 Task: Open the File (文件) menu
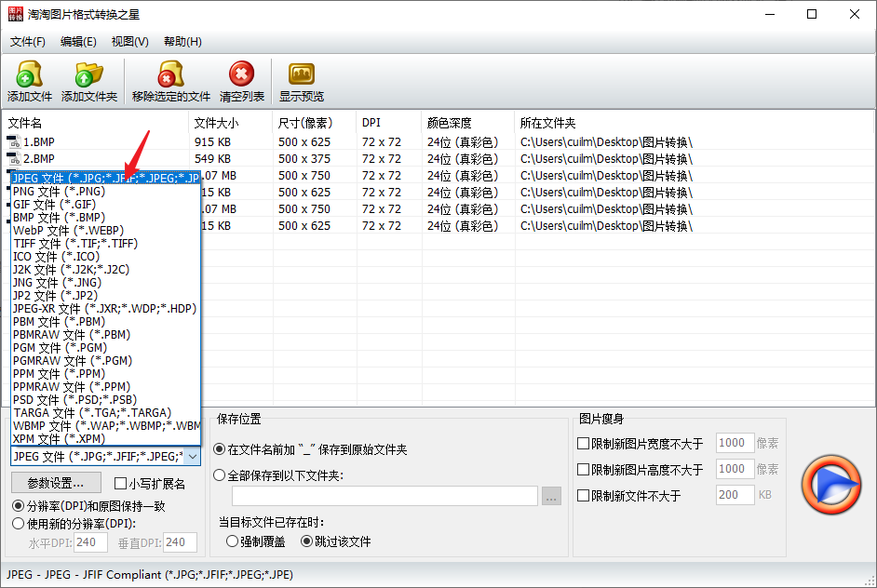coord(27,42)
